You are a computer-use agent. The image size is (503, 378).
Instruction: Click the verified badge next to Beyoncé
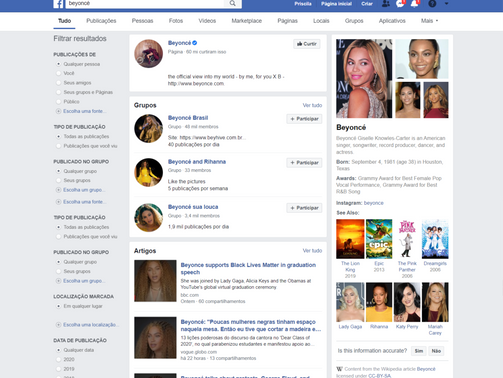pyautogui.click(x=195, y=43)
